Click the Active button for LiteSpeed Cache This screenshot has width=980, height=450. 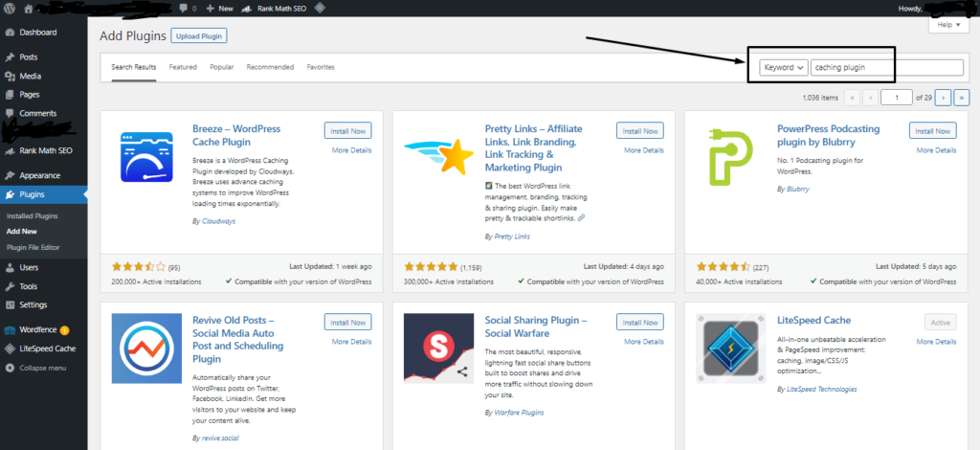[x=940, y=323]
